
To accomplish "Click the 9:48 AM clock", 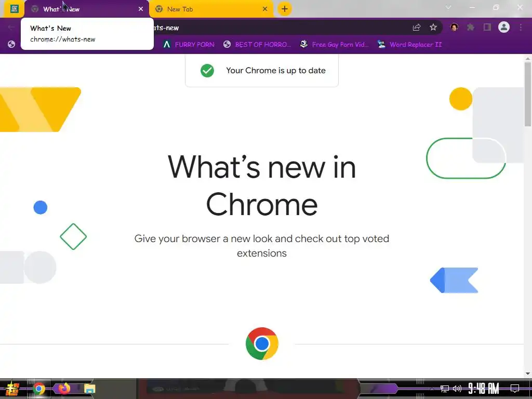I will click(x=484, y=389).
